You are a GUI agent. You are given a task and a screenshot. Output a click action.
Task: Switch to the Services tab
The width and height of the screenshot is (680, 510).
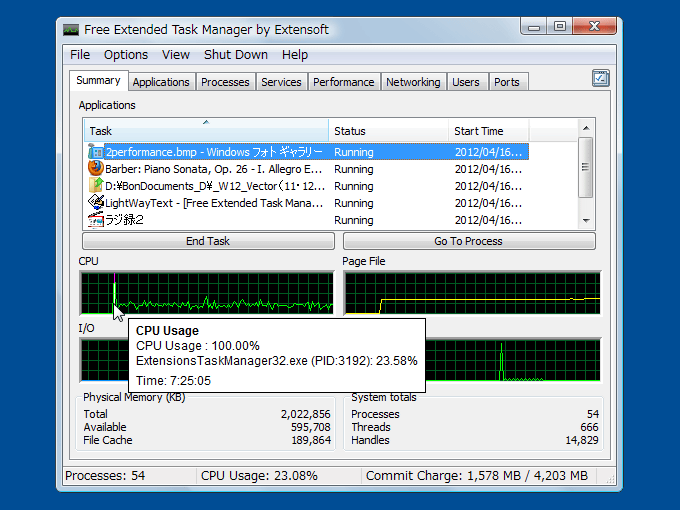(281, 82)
